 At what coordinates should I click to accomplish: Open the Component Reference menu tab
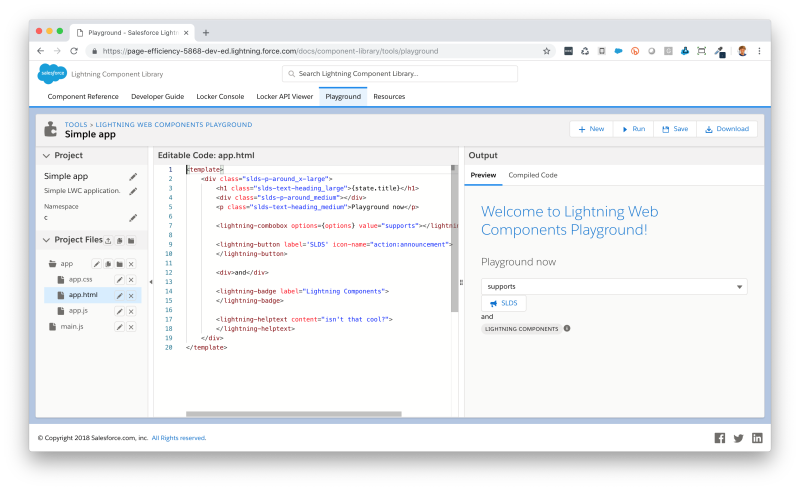pos(83,96)
